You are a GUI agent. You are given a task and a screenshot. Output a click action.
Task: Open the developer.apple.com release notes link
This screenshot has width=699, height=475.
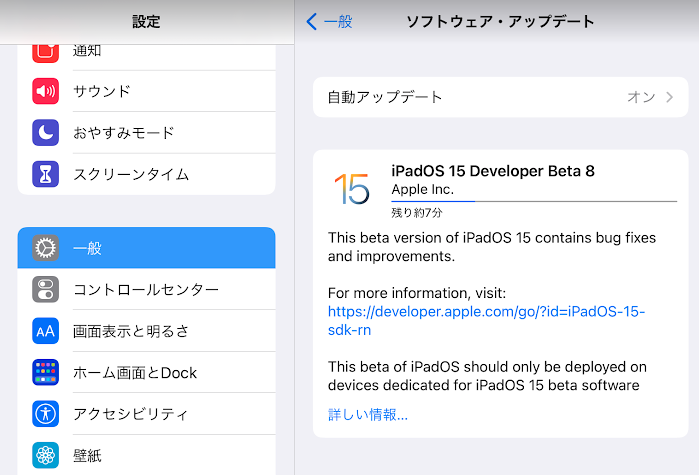click(x=486, y=320)
